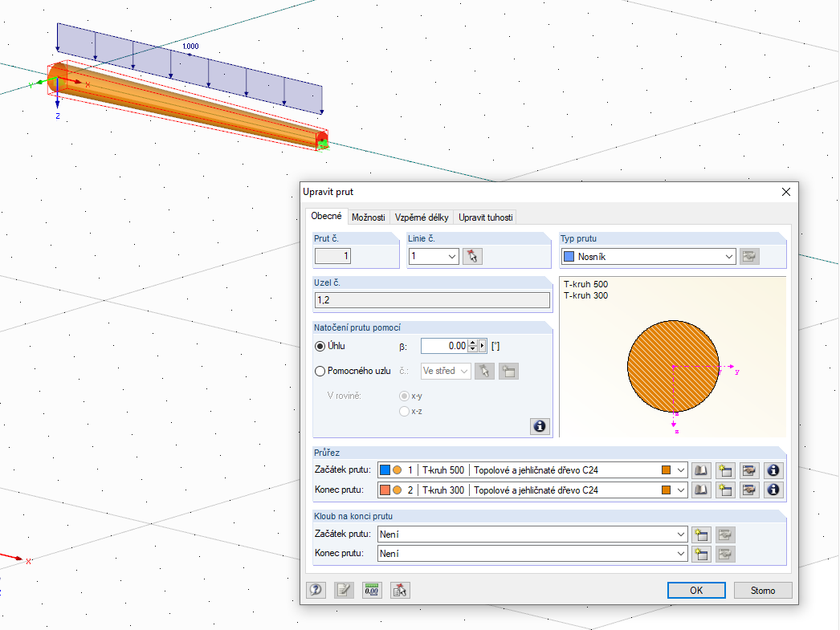Viewport: 840px width, 630px height.
Task: Show info about the T-kruh 300 cross-section
Action: [772, 490]
